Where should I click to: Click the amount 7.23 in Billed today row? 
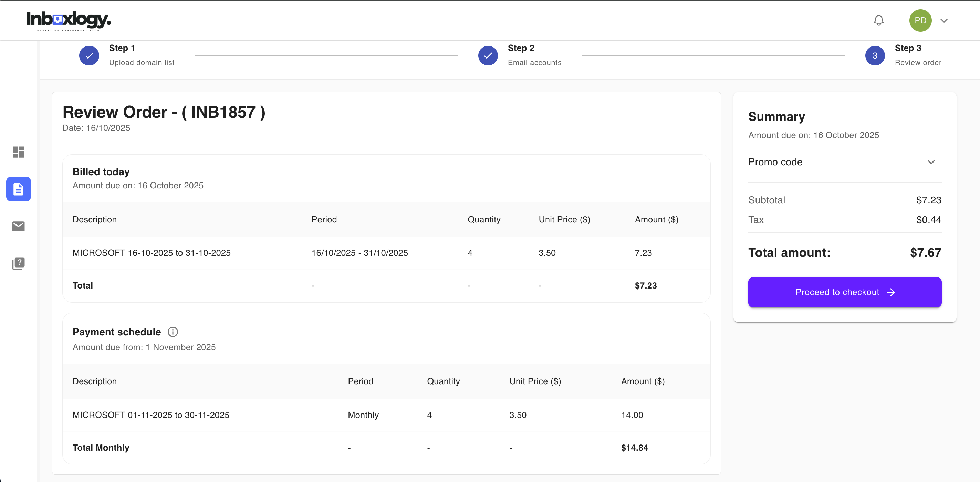point(643,253)
